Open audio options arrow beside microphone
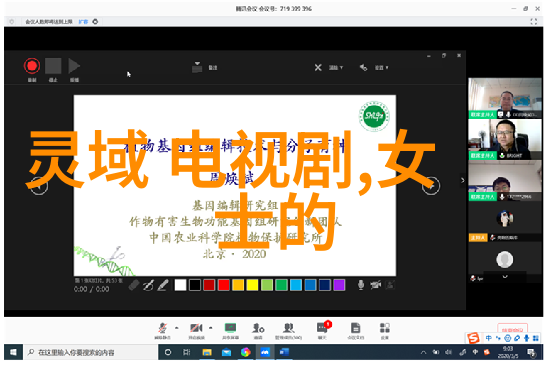This screenshot has width=550, height=367. point(176,328)
